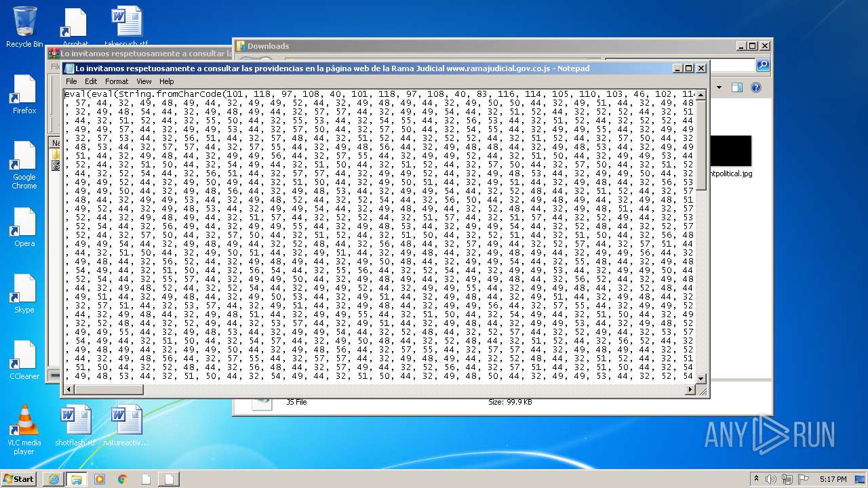Toggle the preview pane icon in Downloads
This screenshot has height=488, width=868.
point(737,87)
